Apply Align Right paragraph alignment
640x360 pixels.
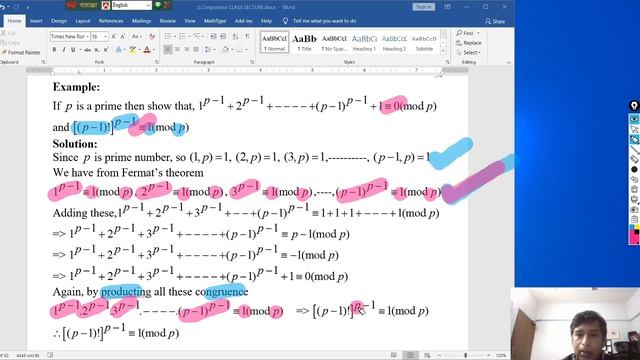[187, 50]
